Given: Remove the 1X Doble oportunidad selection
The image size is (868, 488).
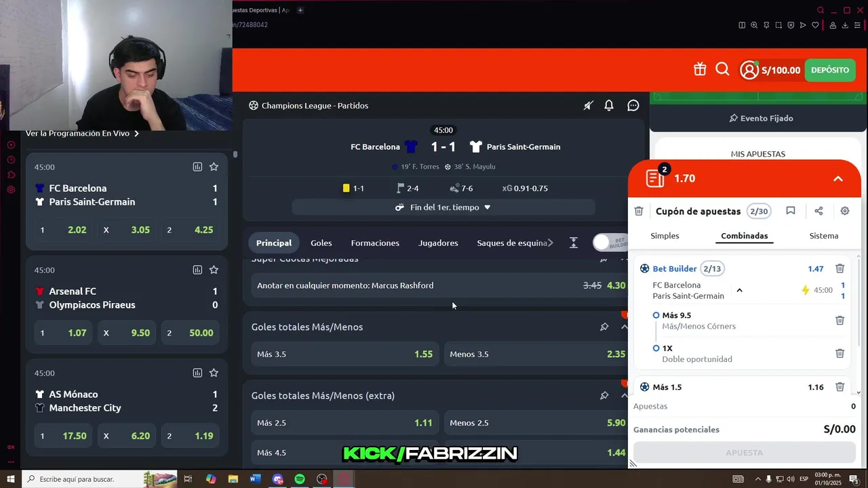Looking at the screenshot, I should point(840,353).
